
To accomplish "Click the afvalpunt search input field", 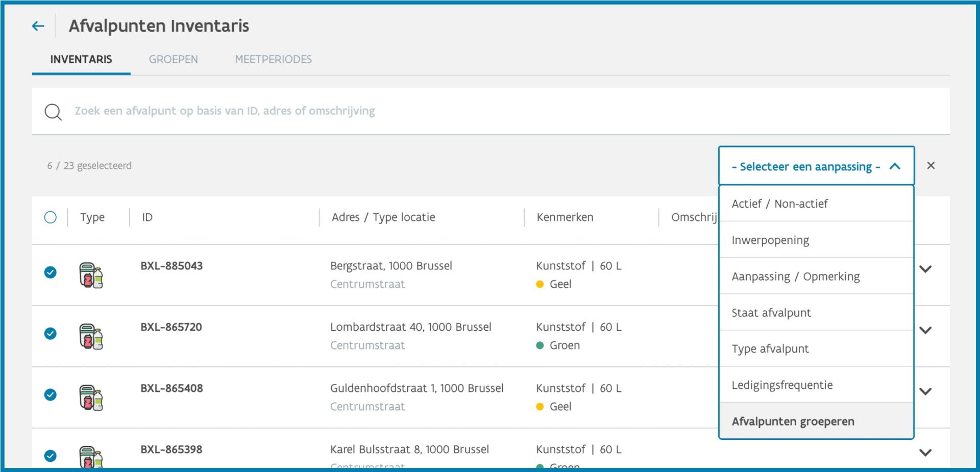I will pos(491,111).
